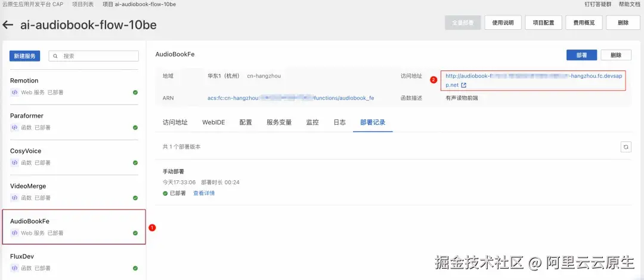
Task: Click the disabled 全量部署 button
Action: click(463, 23)
